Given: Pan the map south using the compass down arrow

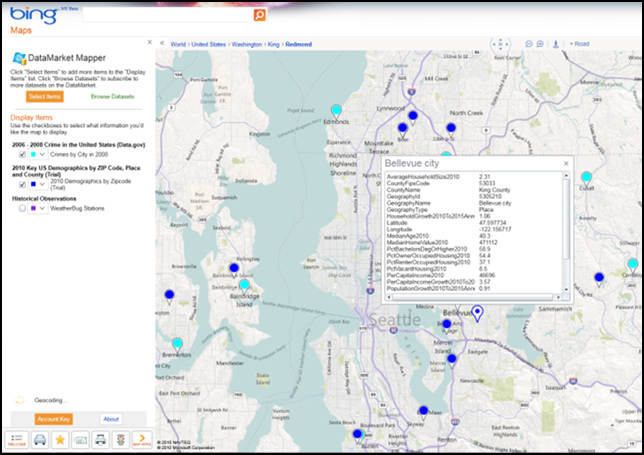Looking at the screenshot, I should click(500, 49).
